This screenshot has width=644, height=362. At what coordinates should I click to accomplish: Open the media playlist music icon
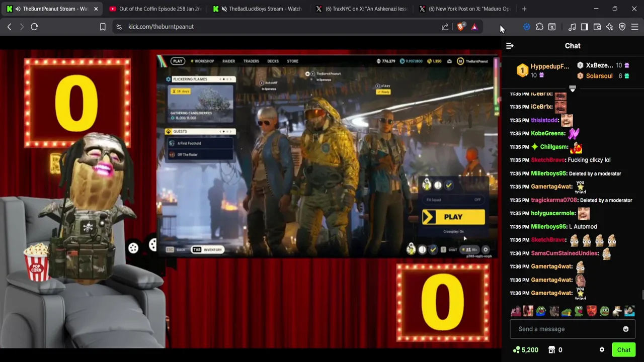coord(572,27)
